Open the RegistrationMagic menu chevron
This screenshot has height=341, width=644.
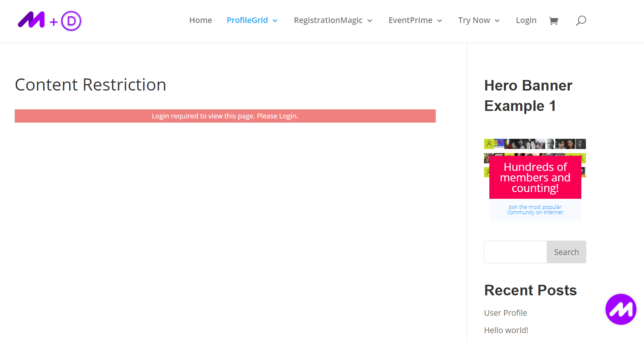click(369, 21)
